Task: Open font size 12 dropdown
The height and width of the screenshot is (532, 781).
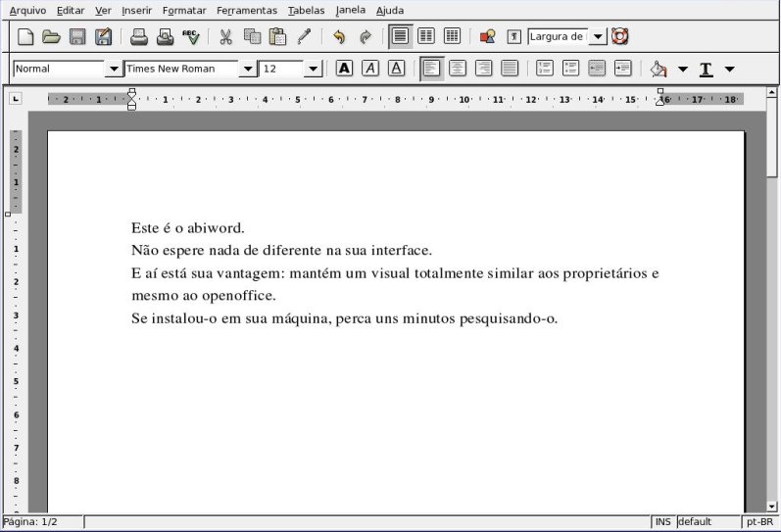Action: click(313, 69)
